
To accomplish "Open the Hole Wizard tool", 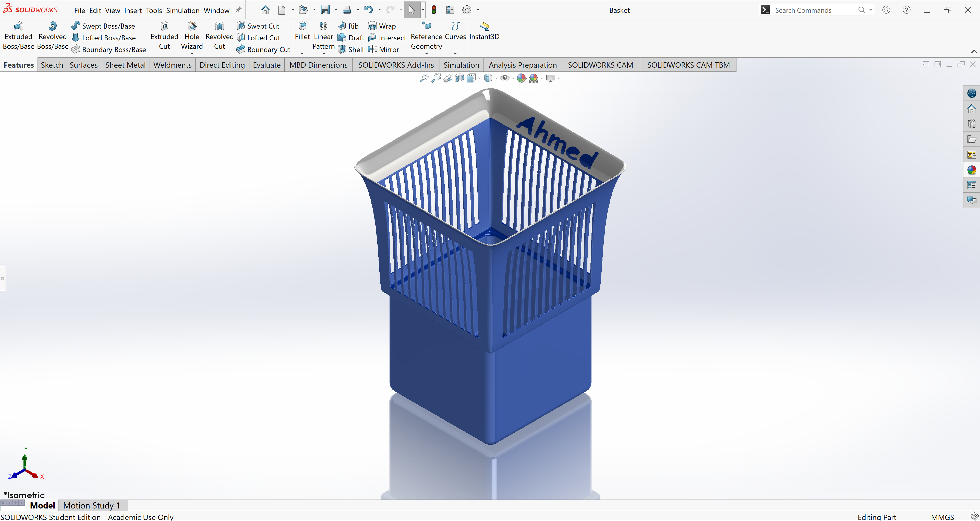I will 192,36.
